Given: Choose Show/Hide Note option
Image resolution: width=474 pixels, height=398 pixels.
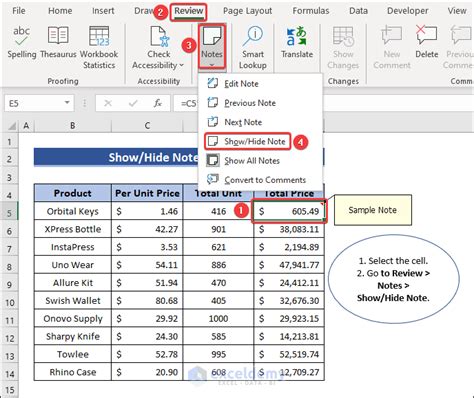Looking at the screenshot, I should pos(247,141).
